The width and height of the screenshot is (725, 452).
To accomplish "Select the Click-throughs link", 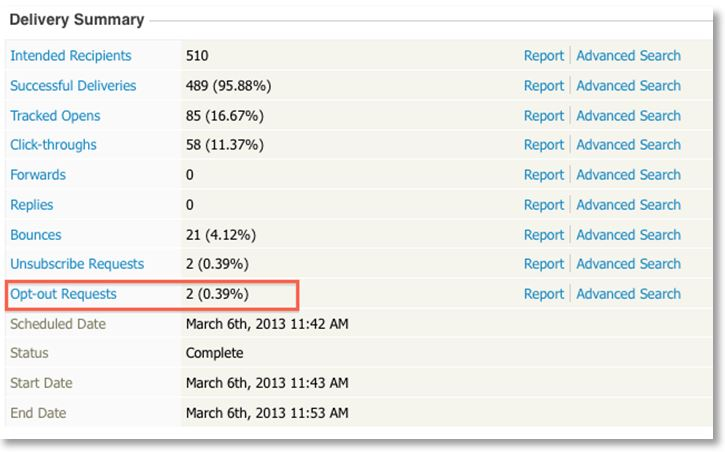I will (53, 145).
